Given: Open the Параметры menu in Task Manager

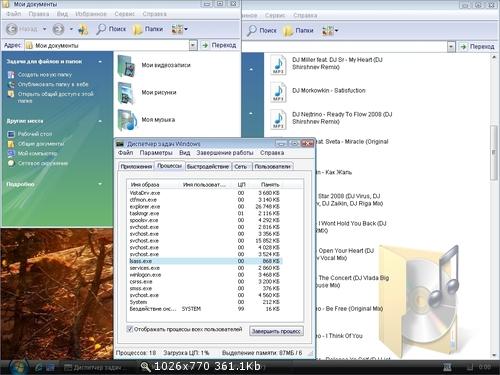Looking at the screenshot, I should (x=156, y=153).
